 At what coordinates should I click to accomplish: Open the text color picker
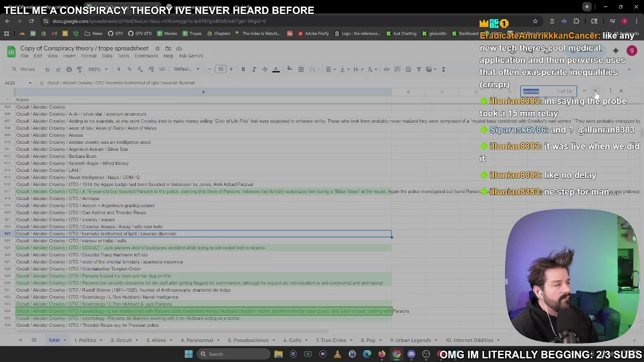(276, 69)
